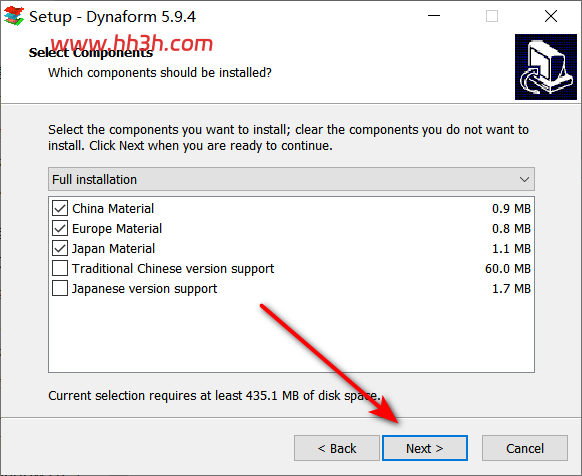582x476 pixels.
Task: Select the 60.0 MB size value
Action: (508, 269)
